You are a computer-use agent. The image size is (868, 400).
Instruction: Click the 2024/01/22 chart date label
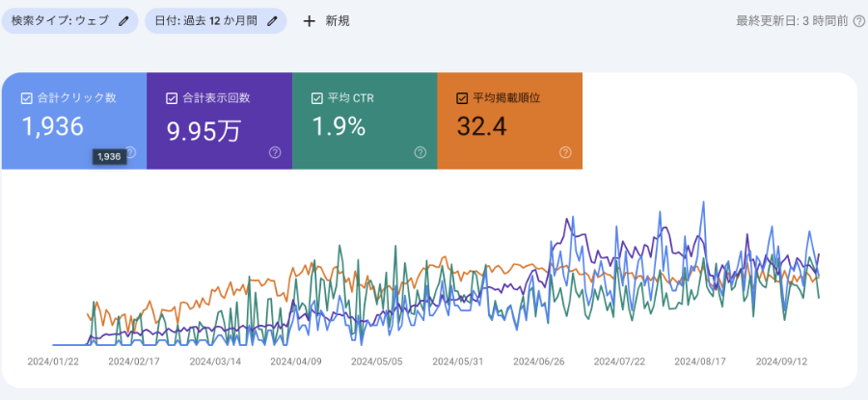(x=53, y=361)
